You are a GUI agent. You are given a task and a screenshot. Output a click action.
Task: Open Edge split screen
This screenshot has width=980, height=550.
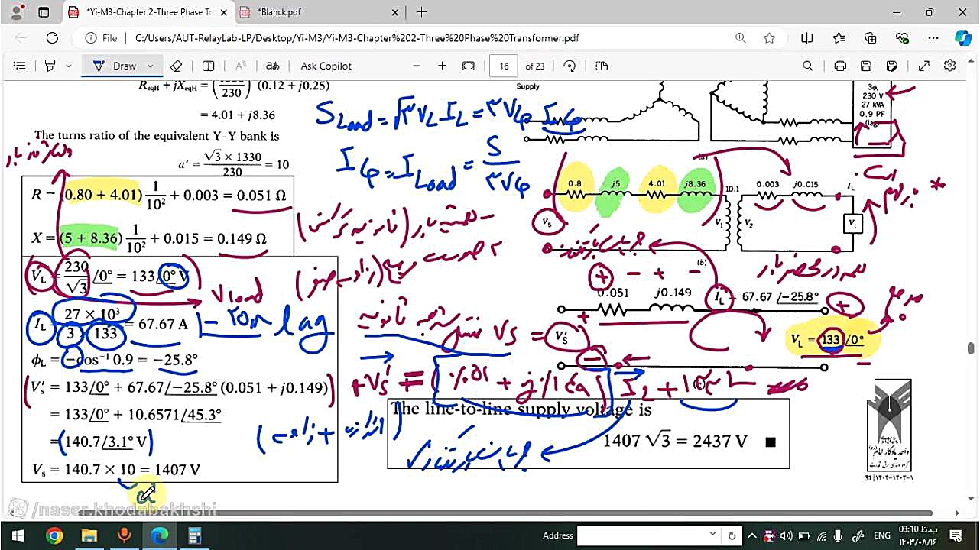(x=807, y=38)
